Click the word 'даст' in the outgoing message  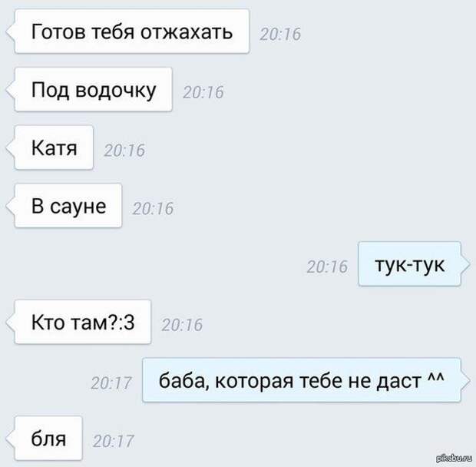click(x=398, y=381)
